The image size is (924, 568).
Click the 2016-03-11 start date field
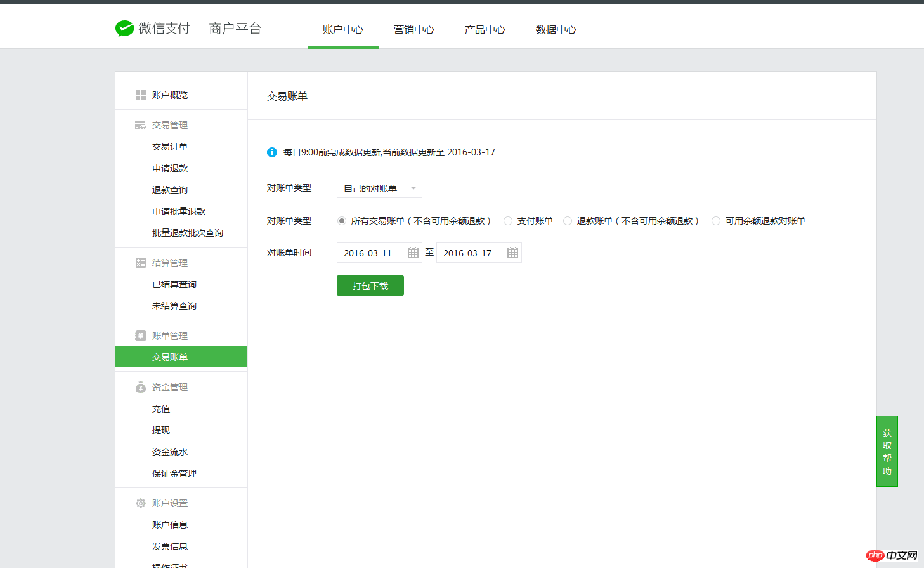click(x=379, y=253)
